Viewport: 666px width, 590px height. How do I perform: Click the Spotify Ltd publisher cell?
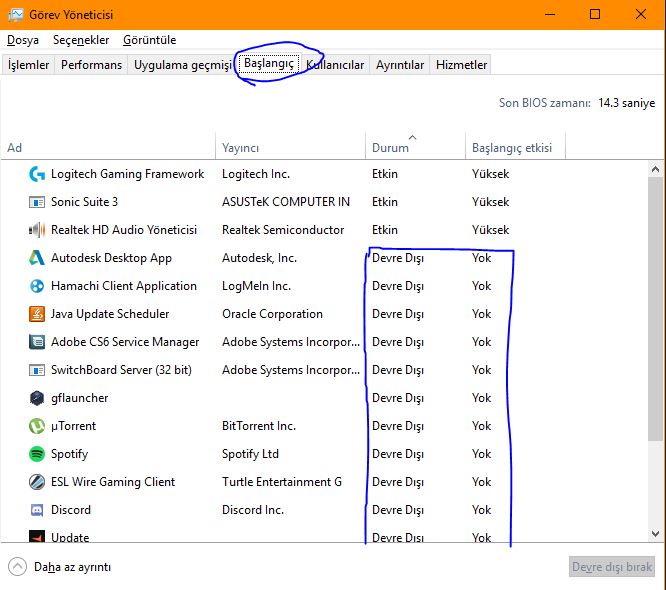tap(250, 454)
